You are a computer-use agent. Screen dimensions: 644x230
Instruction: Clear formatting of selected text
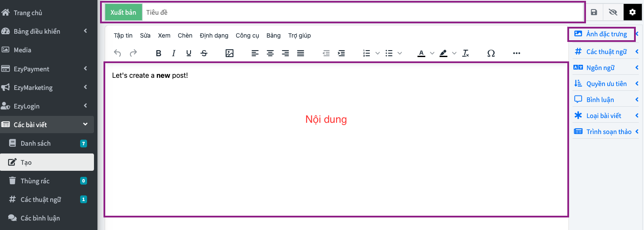(466, 53)
